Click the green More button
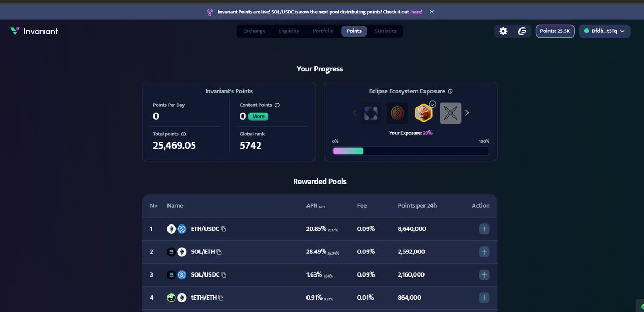The image size is (644, 312). point(258,117)
